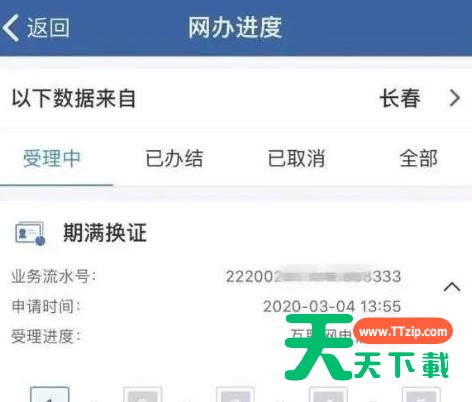This screenshot has width=472, height=402.
Task: Collapse the record details with up chevron
Action: click(x=452, y=287)
